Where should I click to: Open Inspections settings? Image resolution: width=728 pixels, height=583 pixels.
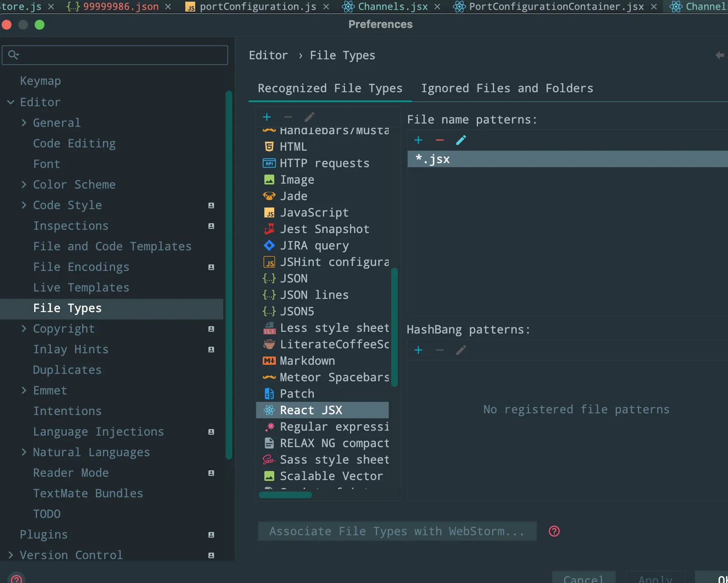coord(71,226)
